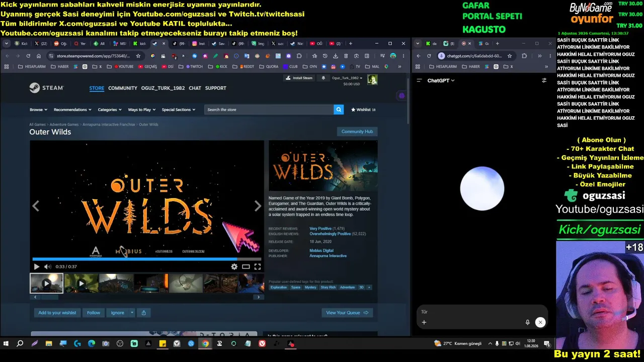644x362 pixels.
Task: Open Google Chrome from the taskbar
Action: [x=205, y=344]
